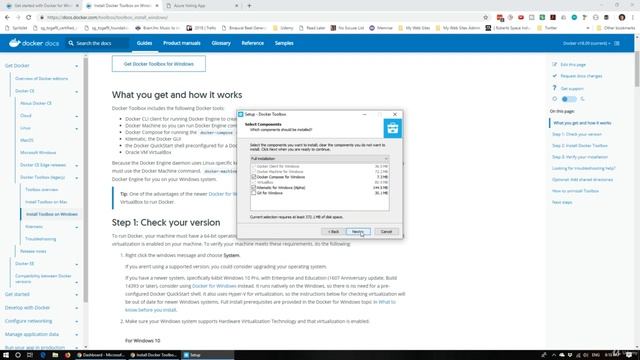
Task: Expand the Cloud sidebar item
Action: (x=76, y=116)
